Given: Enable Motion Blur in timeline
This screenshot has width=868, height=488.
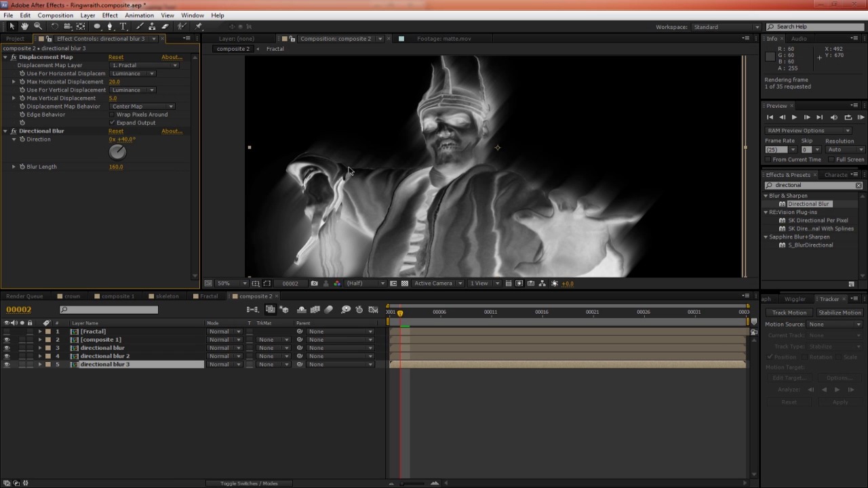Looking at the screenshot, I should coord(329,310).
